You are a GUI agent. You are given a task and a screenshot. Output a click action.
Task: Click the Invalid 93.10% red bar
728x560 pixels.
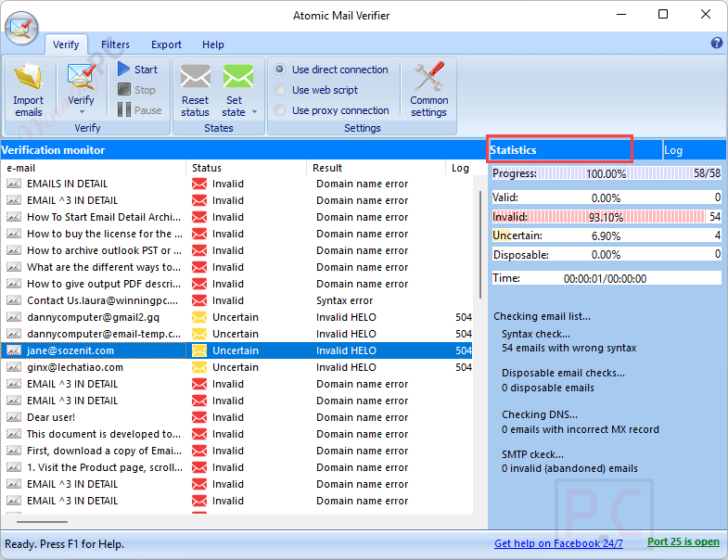[x=607, y=217]
